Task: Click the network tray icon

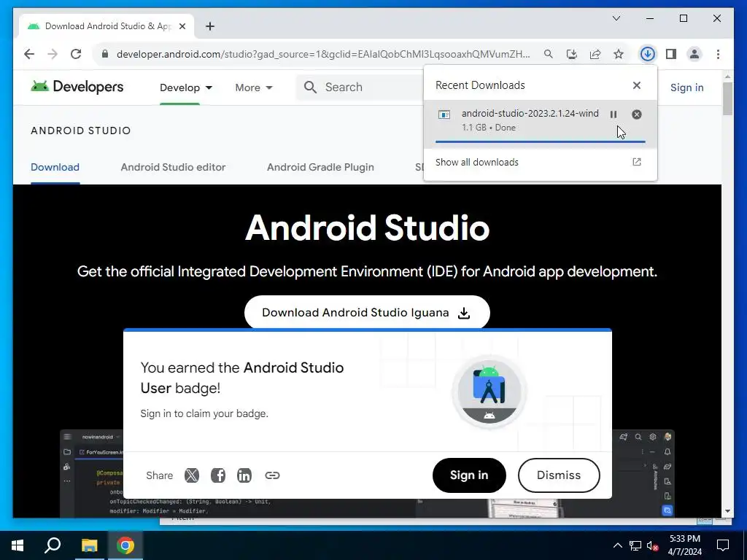Action: pyautogui.click(x=635, y=545)
